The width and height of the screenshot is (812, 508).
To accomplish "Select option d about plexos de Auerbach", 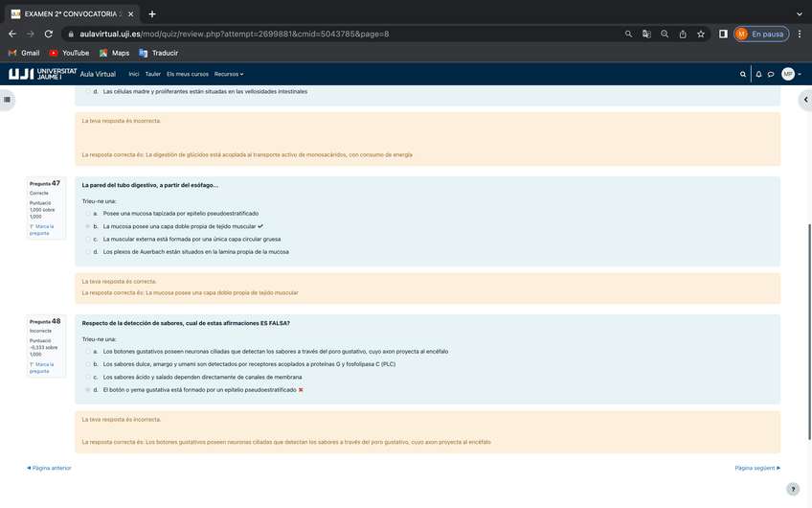I will click(87, 252).
